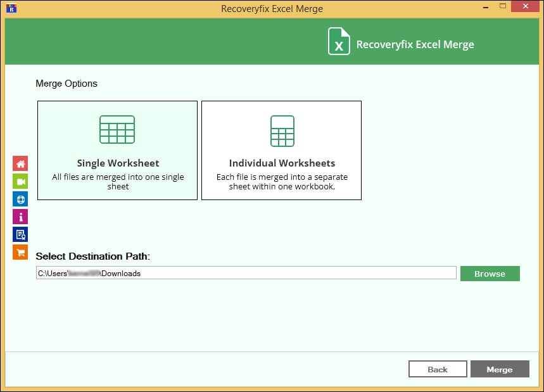
Task: Click the destination path input field
Action: 246,273
